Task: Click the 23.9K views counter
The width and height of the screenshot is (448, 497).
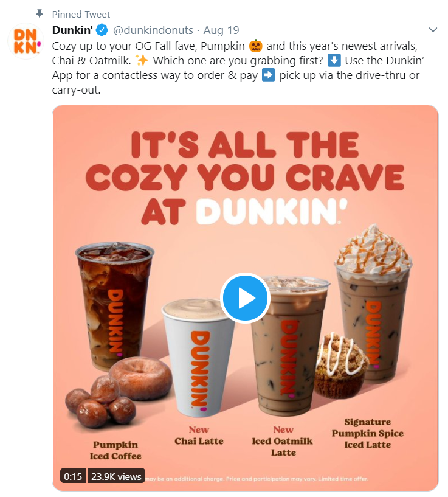Action: point(115,476)
